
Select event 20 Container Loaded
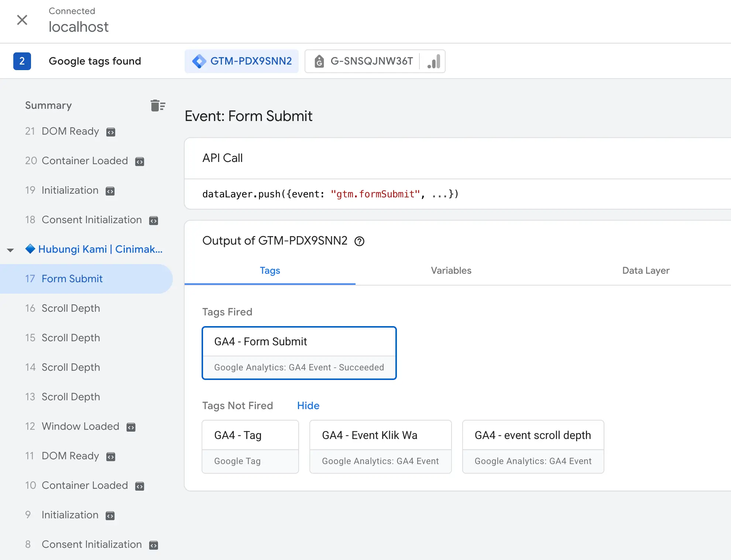76,161
